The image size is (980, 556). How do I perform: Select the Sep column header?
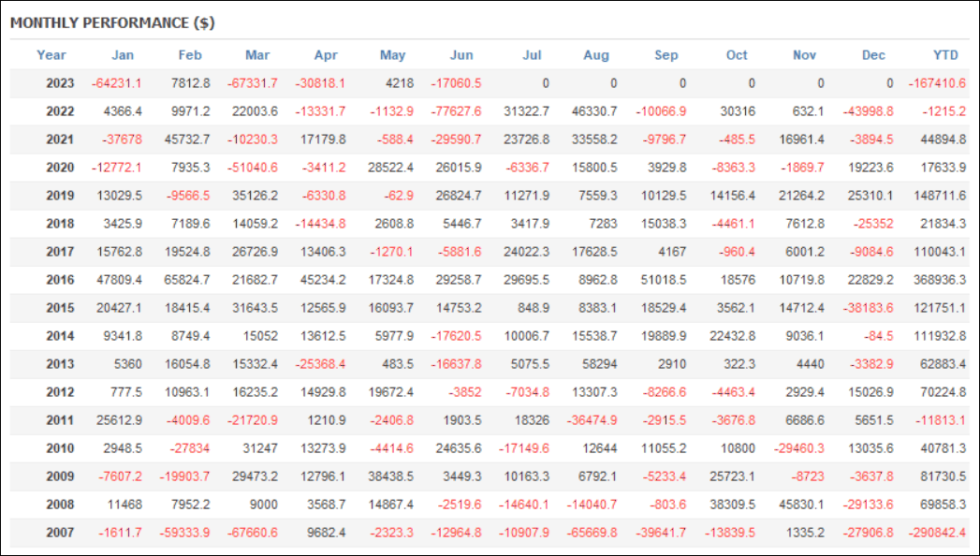pos(666,55)
